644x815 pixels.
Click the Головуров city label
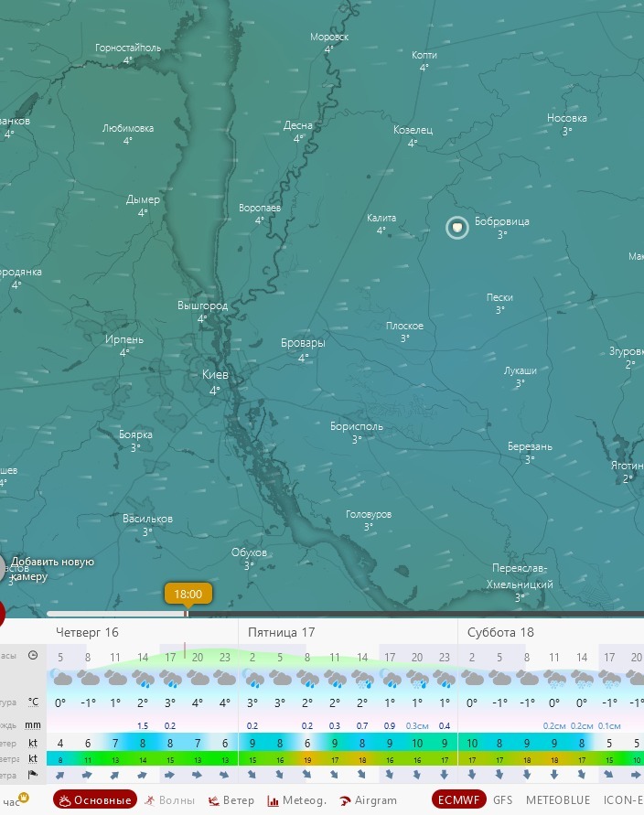pyautogui.click(x=369, y=514)
